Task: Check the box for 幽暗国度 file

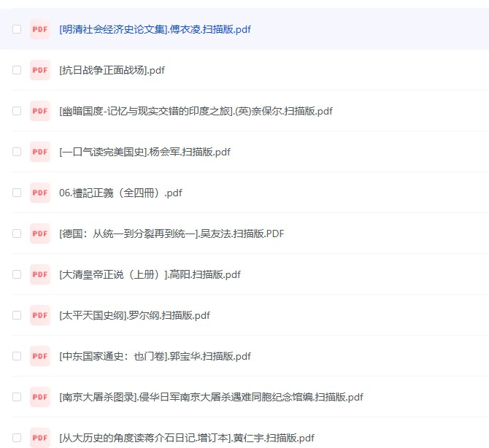Action: point(17,111)
